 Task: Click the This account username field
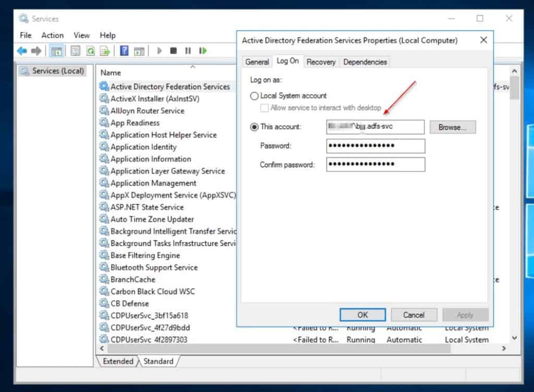pos(375,127)
